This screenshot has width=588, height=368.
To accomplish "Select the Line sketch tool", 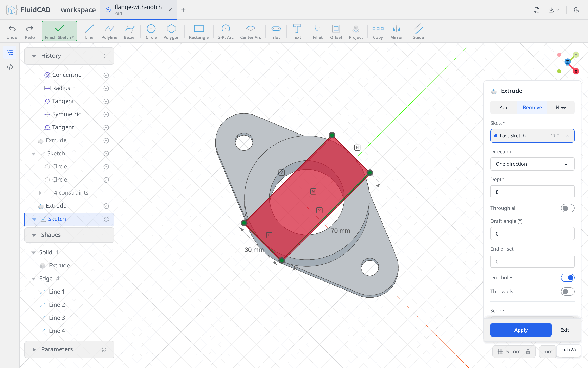I will click(x=89, y=31).
